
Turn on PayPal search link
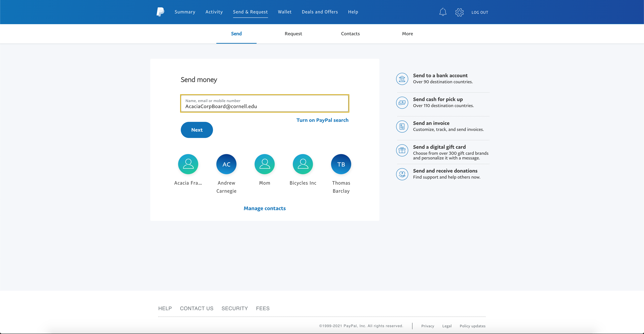coord(322,120)
